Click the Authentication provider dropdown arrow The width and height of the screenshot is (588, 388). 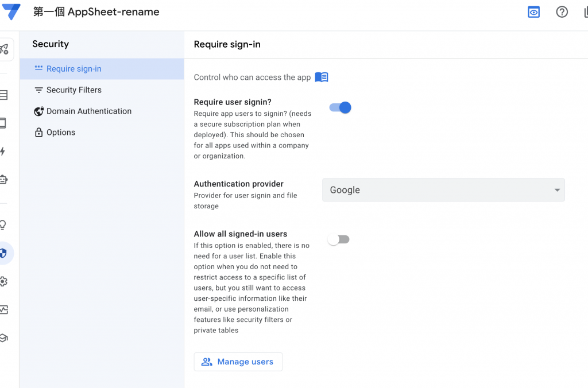(x=556, y=191)
